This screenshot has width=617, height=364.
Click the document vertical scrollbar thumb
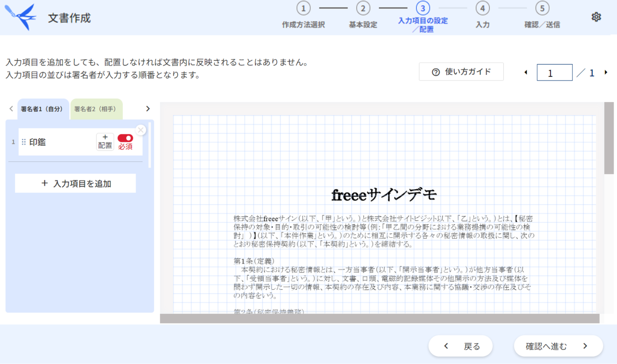609,138
